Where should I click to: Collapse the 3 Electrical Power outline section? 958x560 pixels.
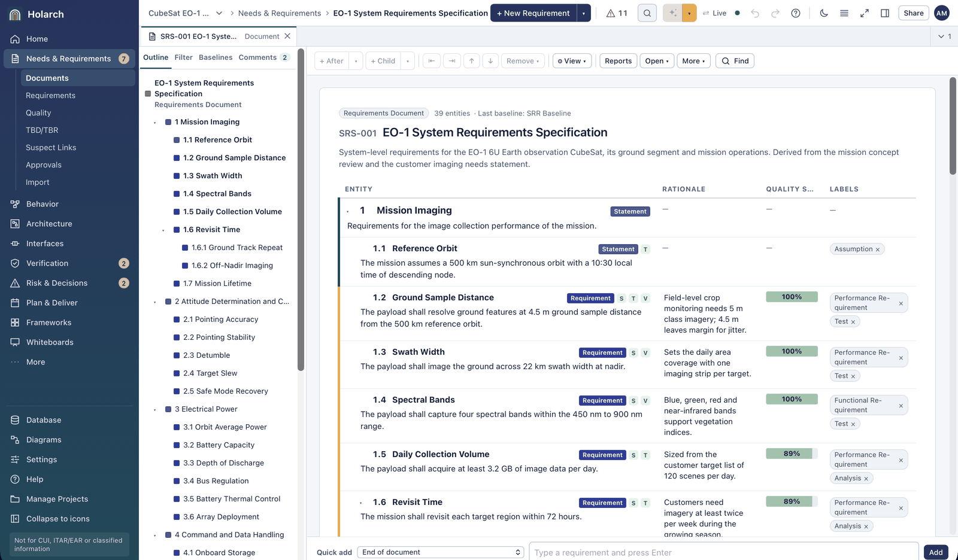point(154,410)
